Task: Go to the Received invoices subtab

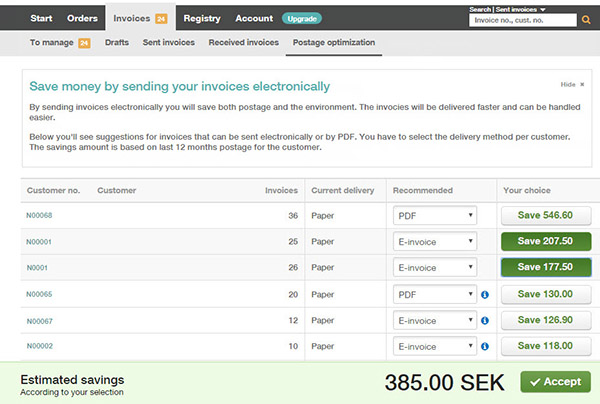Action: tap(244, 42)
